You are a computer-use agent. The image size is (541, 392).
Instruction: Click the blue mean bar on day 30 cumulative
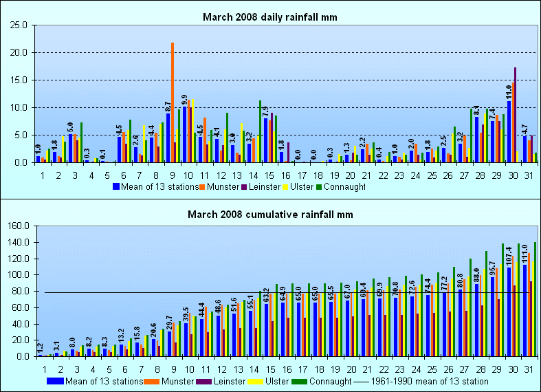(x=509, y=312)
